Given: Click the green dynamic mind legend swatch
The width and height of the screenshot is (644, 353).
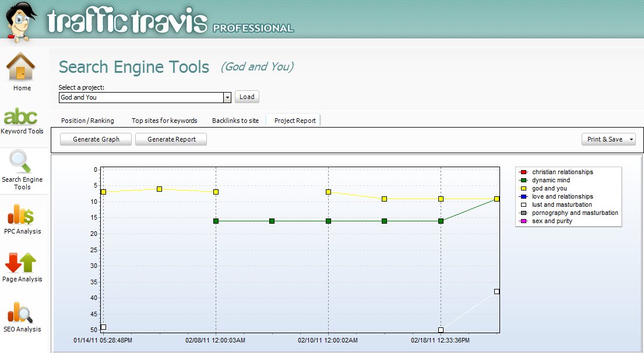Looking at the screenshot, I should (523, 181).
